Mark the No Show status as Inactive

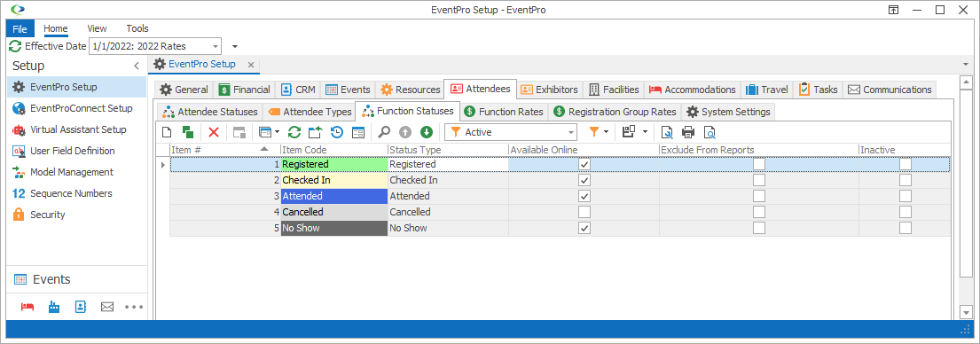(905, 228)
